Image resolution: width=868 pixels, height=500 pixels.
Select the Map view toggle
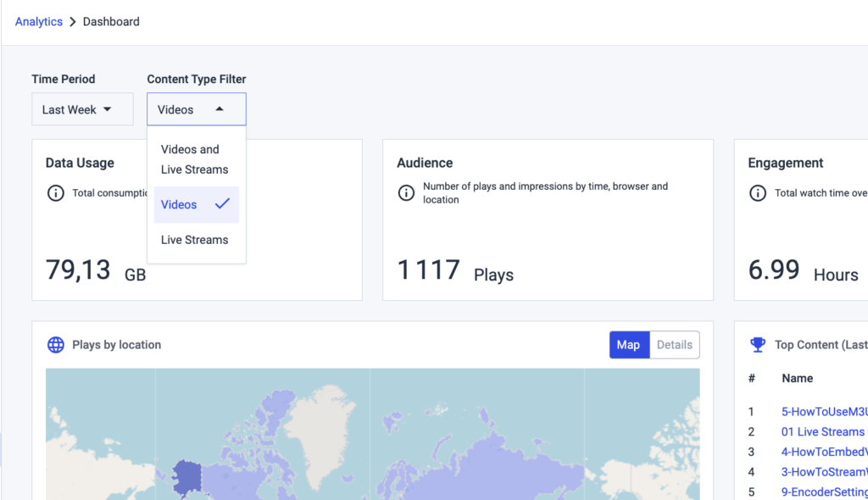pyautogui.click(x=629, y=345)
